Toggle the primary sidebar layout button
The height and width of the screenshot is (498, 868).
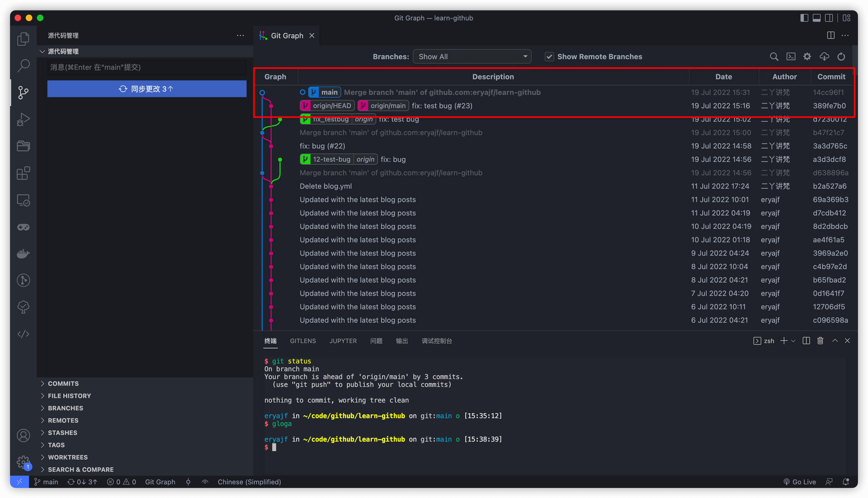pyautogui.click(x=804, y=18)
